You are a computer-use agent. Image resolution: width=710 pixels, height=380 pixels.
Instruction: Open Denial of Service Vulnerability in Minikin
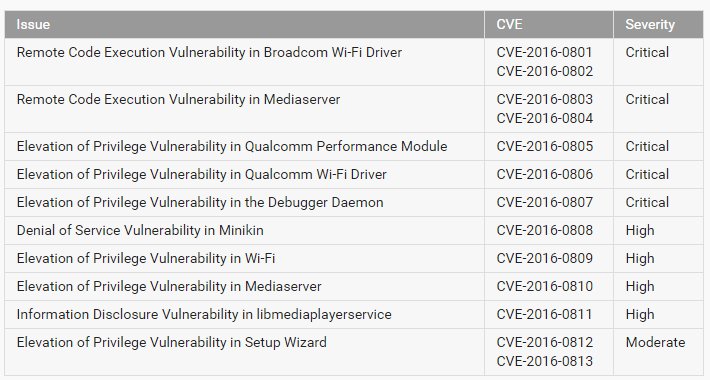click(x=140, y=231)
